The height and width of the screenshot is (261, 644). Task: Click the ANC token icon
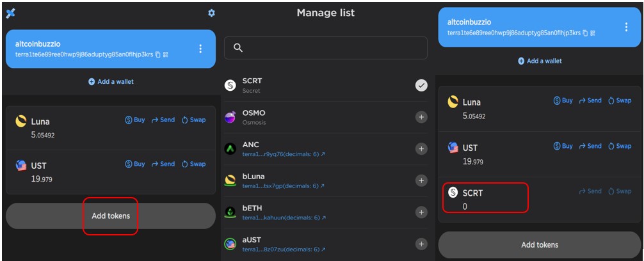(x=230, y=149)
